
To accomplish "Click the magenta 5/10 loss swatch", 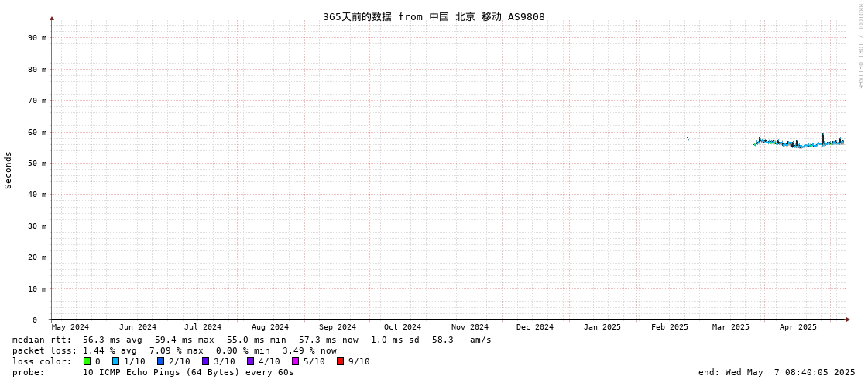I will click(295, 361).
